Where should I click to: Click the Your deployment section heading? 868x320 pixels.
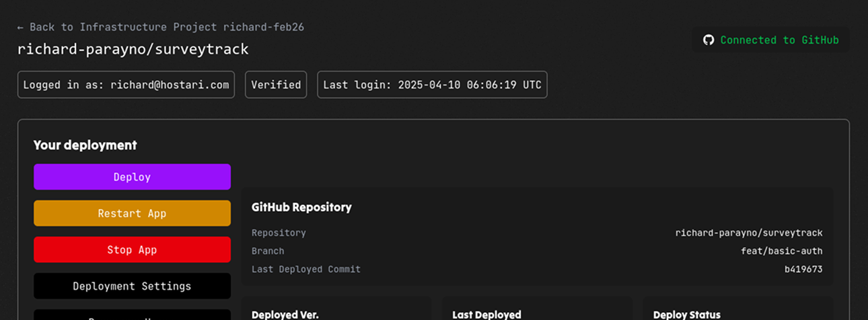[85, 145]
